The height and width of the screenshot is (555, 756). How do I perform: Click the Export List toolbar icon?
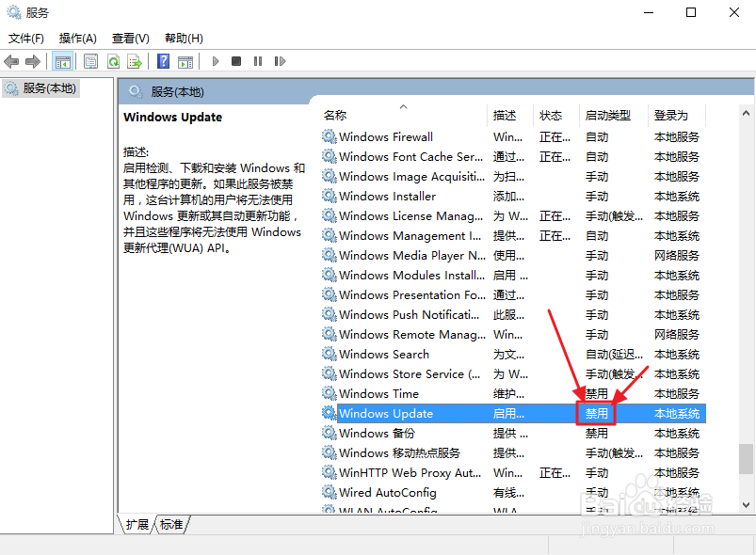[x=135, y=62]
